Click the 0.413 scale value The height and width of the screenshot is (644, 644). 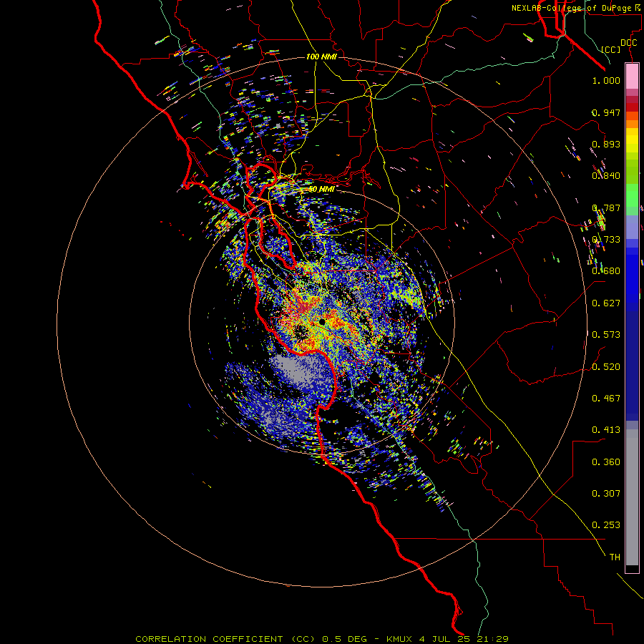tap(606, 430)
